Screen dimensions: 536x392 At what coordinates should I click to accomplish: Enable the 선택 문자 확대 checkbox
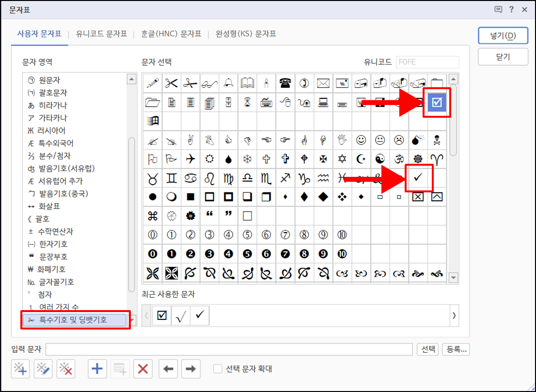[x=217, y=369]
